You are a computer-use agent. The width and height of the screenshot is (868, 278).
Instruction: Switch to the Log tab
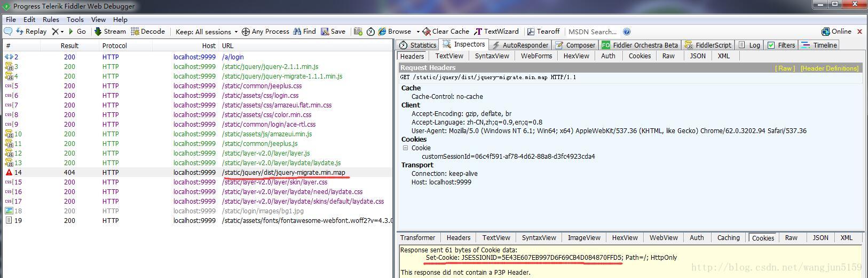click(x=749, y=45)
